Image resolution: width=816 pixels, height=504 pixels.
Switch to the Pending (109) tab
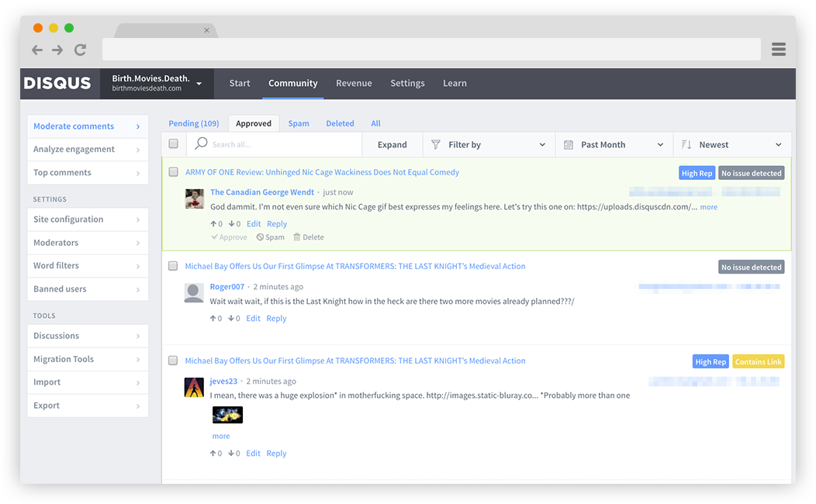click(x=194, y=123)
